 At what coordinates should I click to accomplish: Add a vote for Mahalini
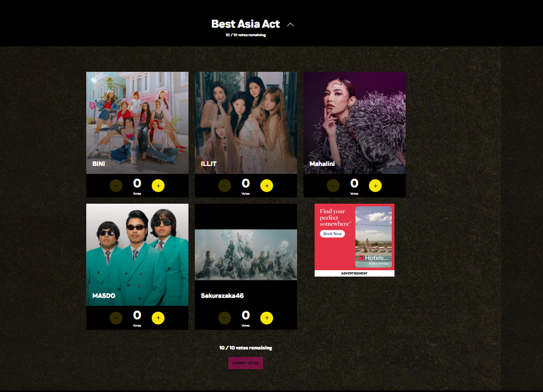point(375,186)
